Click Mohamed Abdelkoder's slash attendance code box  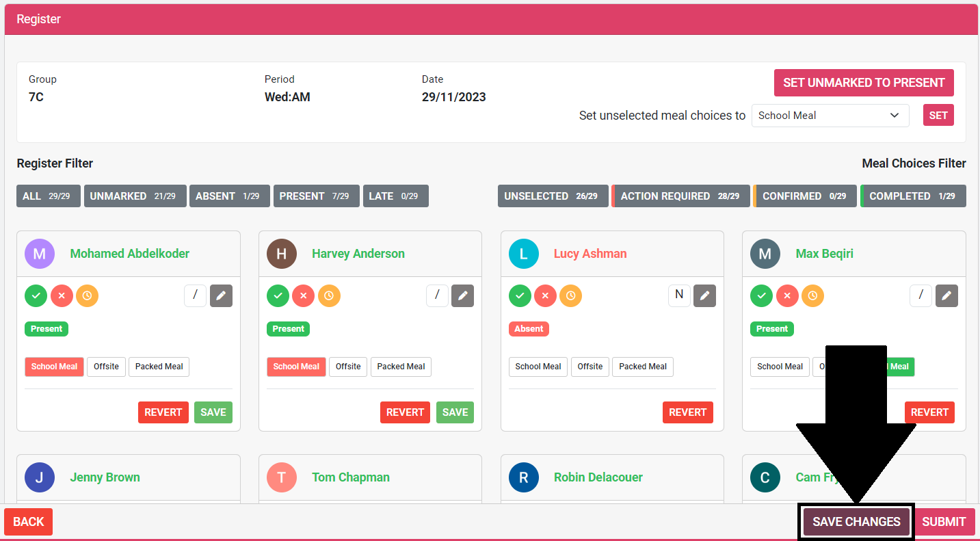pyautogui.click(x=195, y=295)
